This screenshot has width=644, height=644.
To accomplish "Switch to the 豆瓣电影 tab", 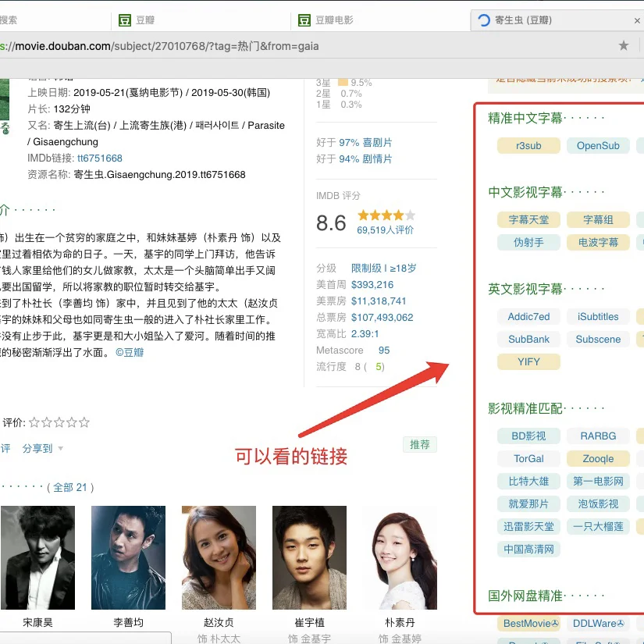I will [334, 20].
